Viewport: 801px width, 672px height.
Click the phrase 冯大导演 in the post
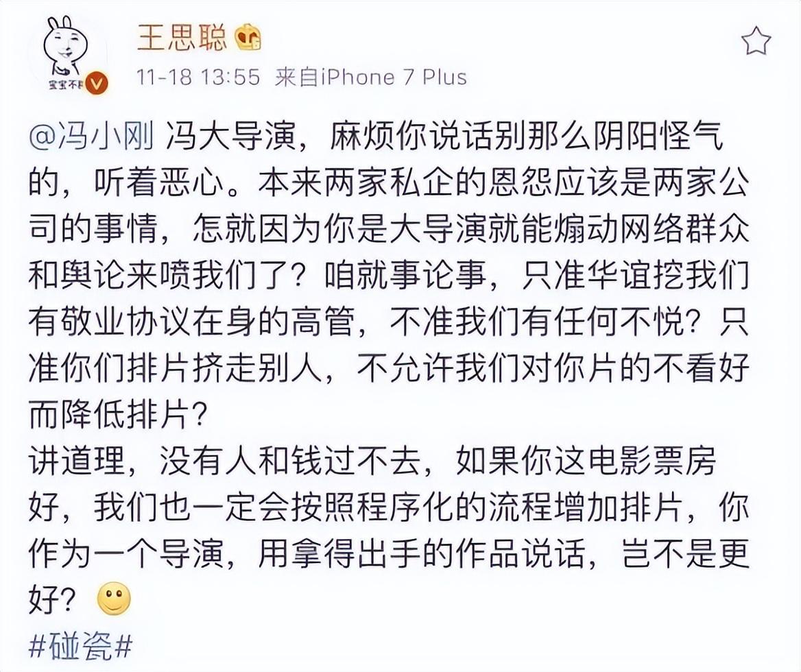pyautogui.click(x=231, y=136)
